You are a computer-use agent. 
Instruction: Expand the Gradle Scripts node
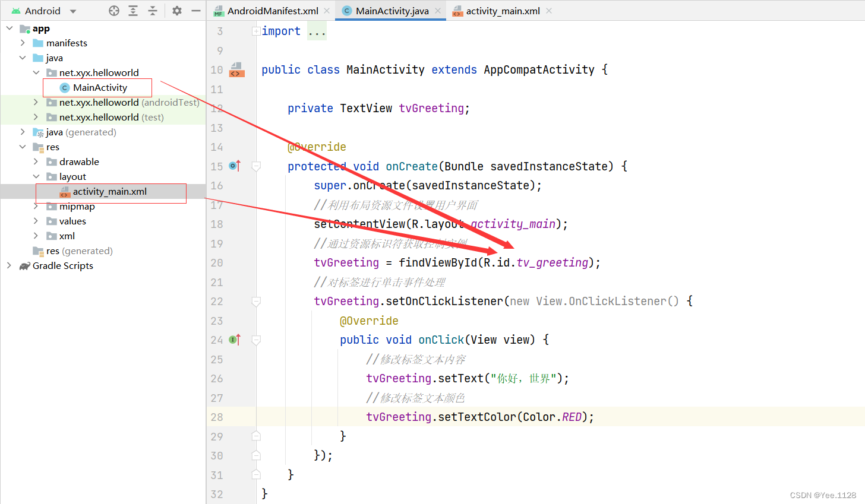(x=10, y=265)
